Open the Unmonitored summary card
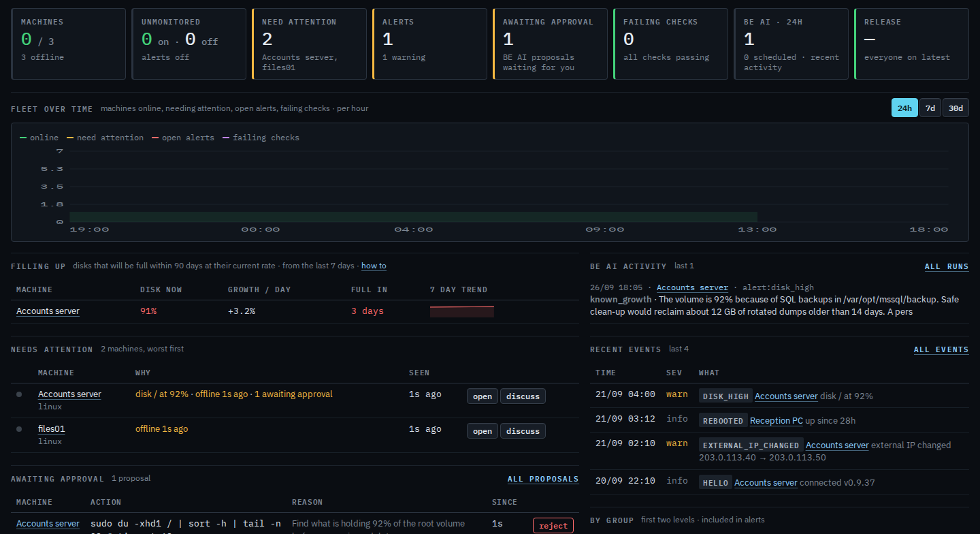980x534 pixels. 189,44
